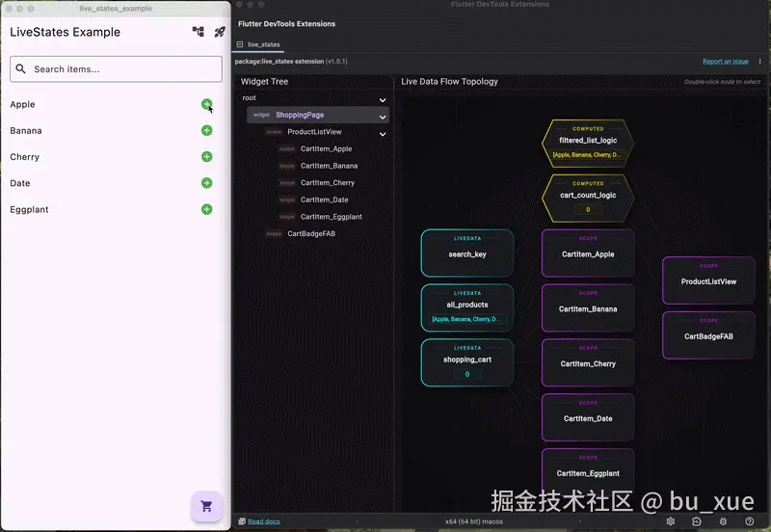
Task: Switch to the live_states tab
Action: pos(258,44)
